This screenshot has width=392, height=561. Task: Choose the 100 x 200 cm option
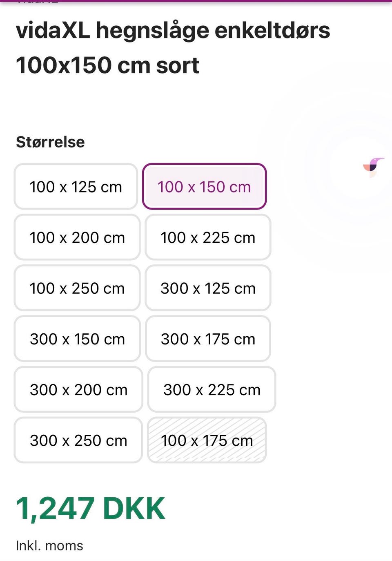coord(77,237)
